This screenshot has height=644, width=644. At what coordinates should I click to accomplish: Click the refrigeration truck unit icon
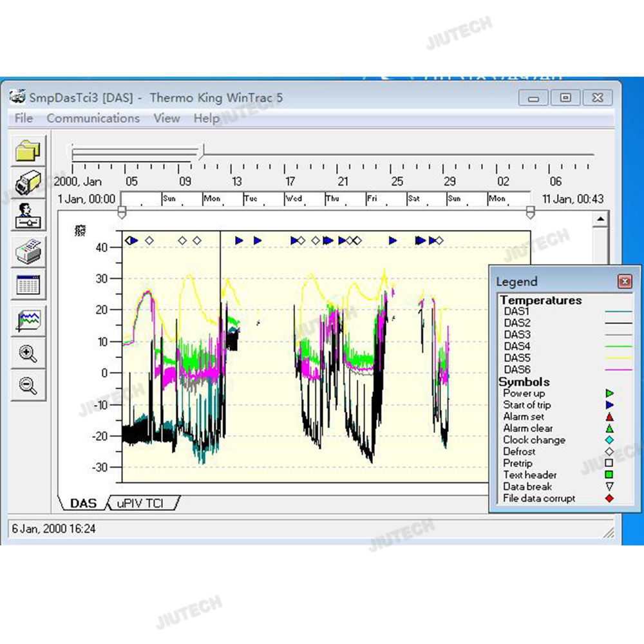tap(28, 183)
